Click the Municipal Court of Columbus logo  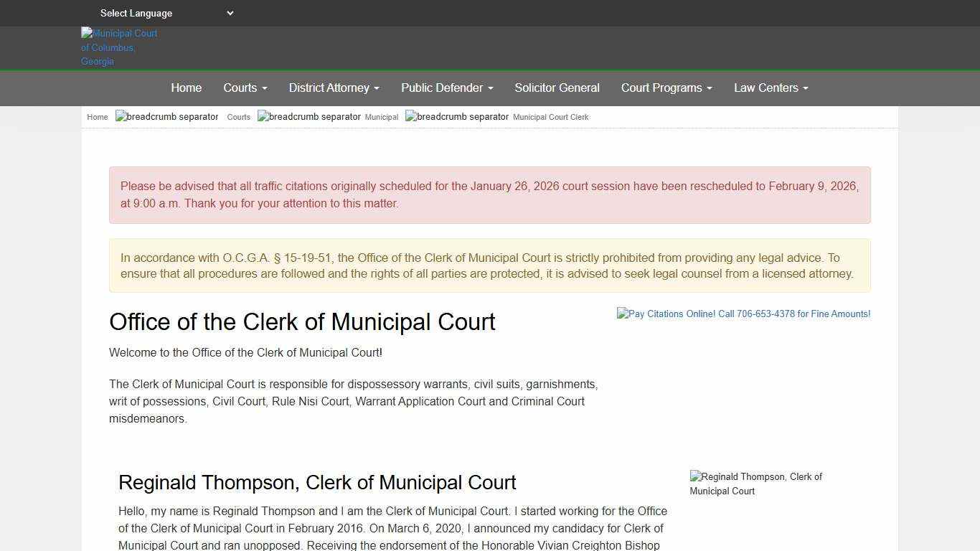click(119, 47)
